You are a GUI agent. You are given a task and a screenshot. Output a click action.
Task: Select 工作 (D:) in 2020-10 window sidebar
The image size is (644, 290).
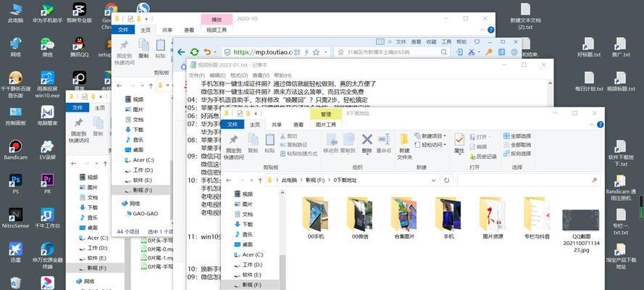coord(143,170)
